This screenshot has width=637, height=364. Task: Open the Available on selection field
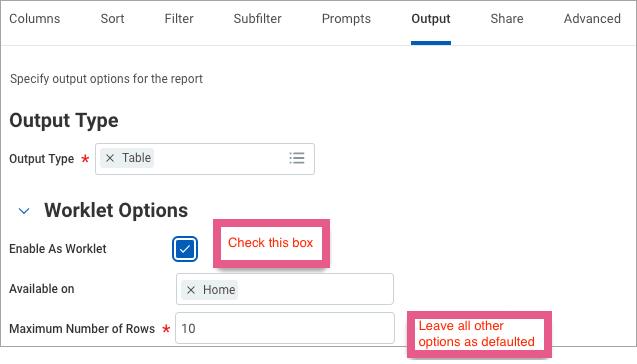pyautogui.click(x=285, y=289)
